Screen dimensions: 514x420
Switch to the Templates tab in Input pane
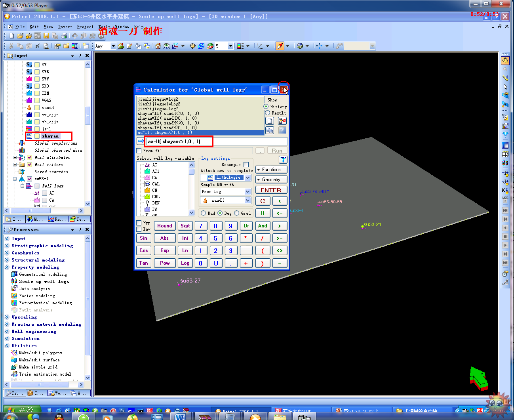pos(79,219)
